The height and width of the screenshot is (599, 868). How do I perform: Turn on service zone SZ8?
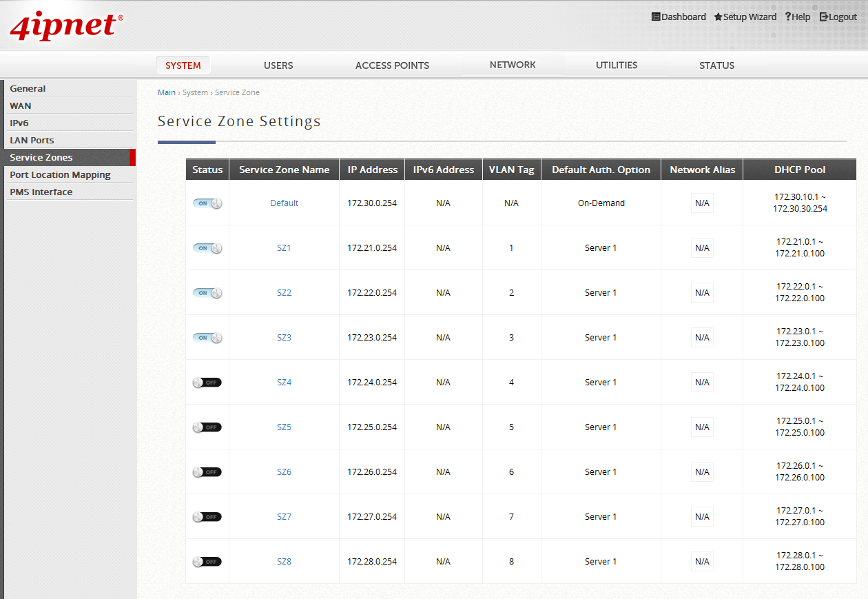point(207,561)
